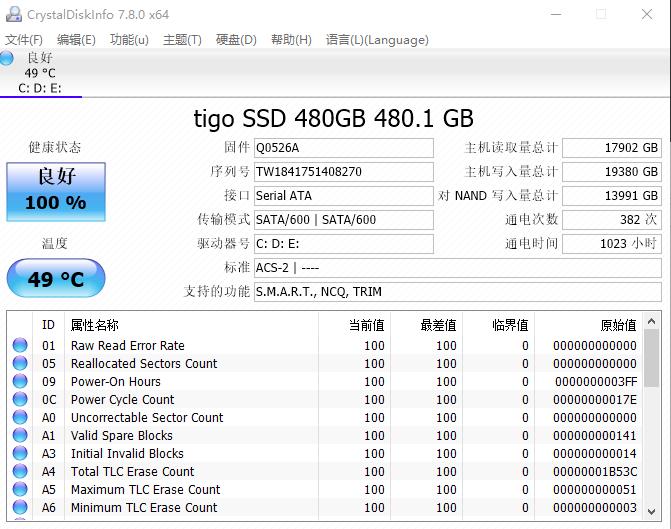Click the status orb for Maximum TLC Erase Count

coord(20,489)
